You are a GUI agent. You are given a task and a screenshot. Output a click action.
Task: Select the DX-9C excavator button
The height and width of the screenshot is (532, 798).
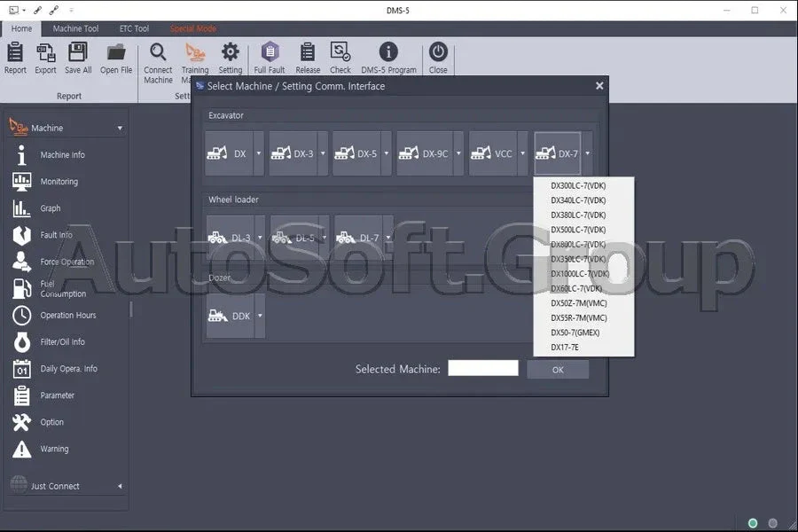pos(425,153)
